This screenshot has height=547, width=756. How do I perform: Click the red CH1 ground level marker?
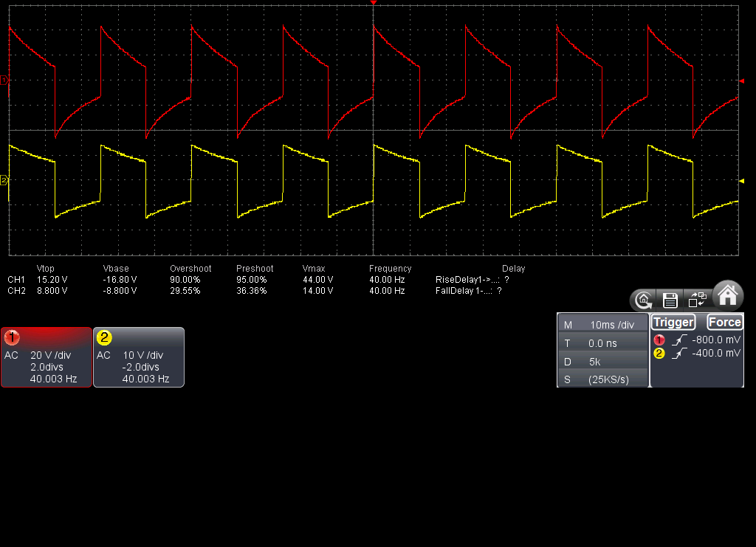4,80
